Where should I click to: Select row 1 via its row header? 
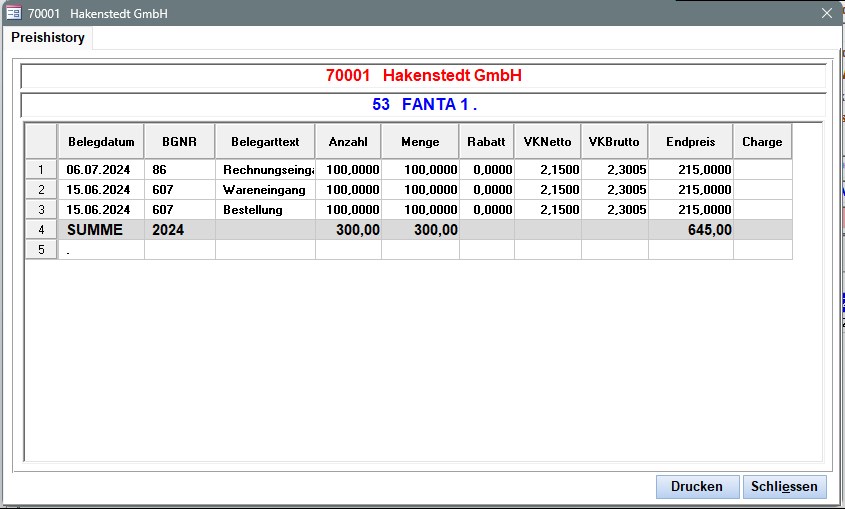41,170
